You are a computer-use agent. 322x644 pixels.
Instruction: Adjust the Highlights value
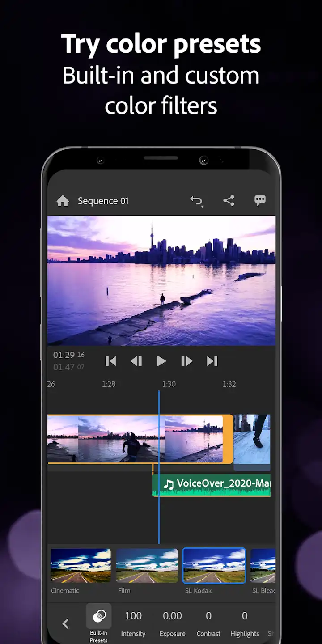pyautogui.click(x=245, y=616)
